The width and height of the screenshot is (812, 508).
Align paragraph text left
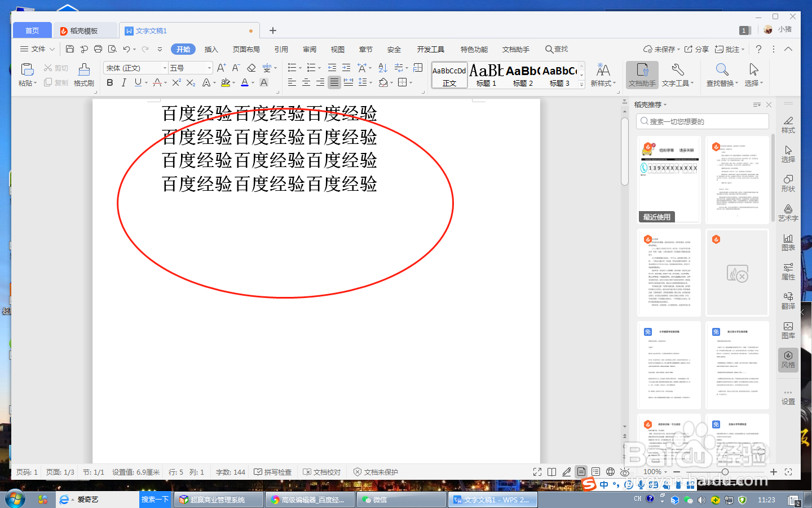click(292, 82)
